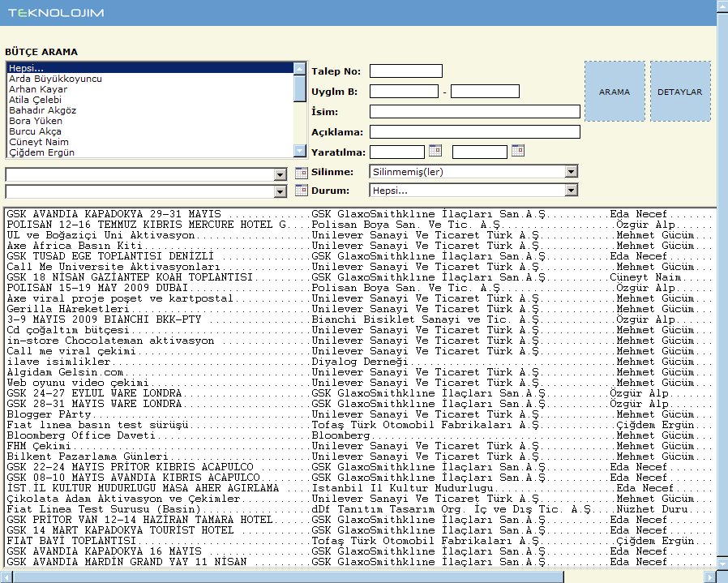The width and height of the screenshot is (728, 583).
Task: Focus the İsim text field
Action: click(x=474, y=111)
